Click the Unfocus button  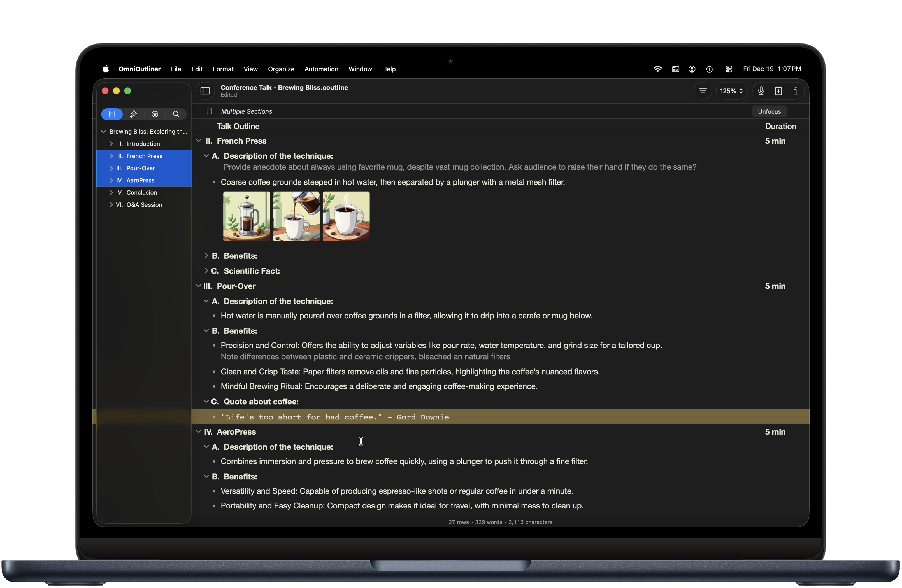[769, 111]
